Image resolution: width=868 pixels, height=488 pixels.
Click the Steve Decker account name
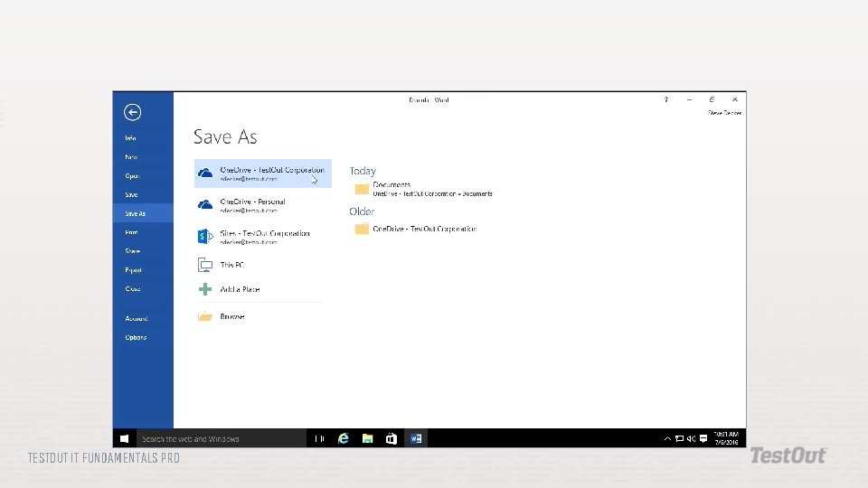(x=724, y=113)
